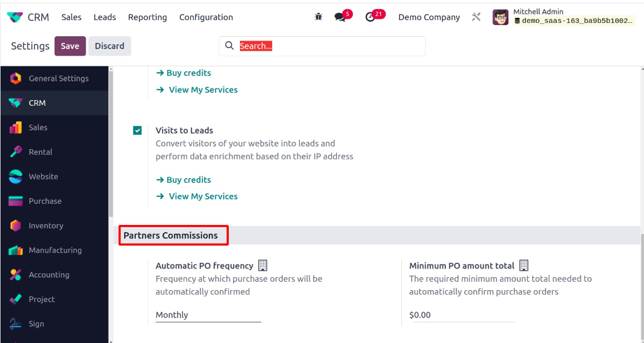
Task: Open the activities clock icon
Action: point(370,17)
